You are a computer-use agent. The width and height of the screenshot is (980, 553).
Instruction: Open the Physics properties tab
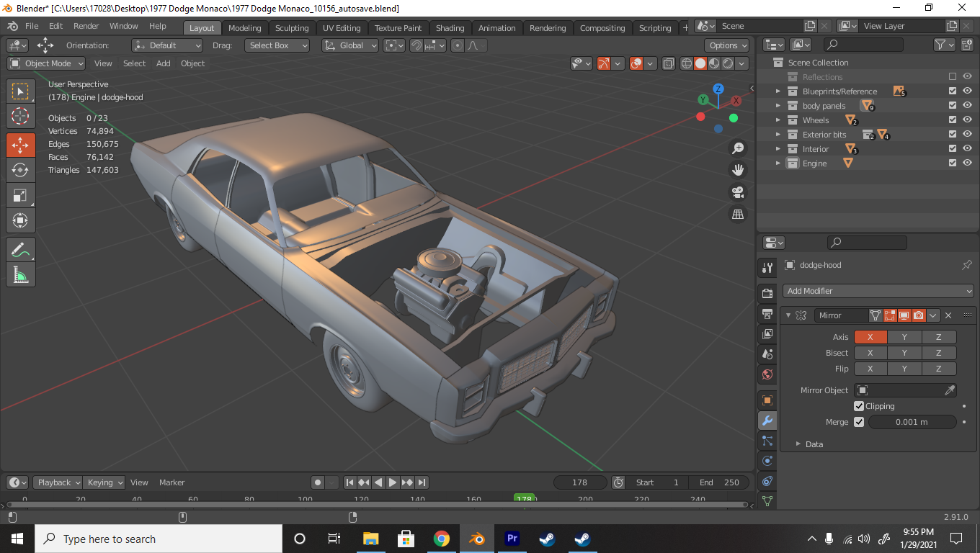[767, 461]
